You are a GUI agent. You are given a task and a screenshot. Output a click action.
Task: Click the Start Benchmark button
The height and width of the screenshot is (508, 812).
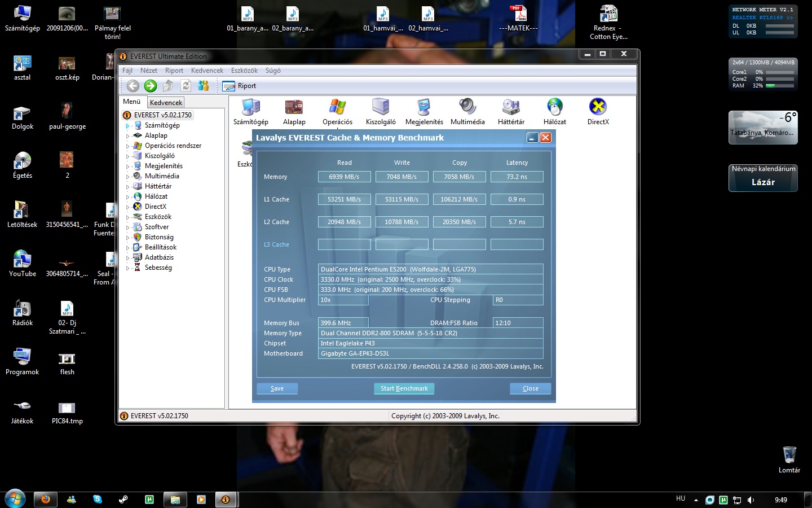click(404, 388)
